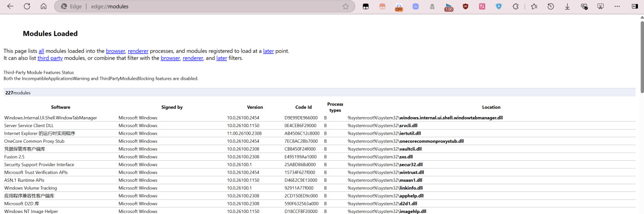Click the Edge logo site info icon
Screen dimensions: 644x214
tap(64, 7)
